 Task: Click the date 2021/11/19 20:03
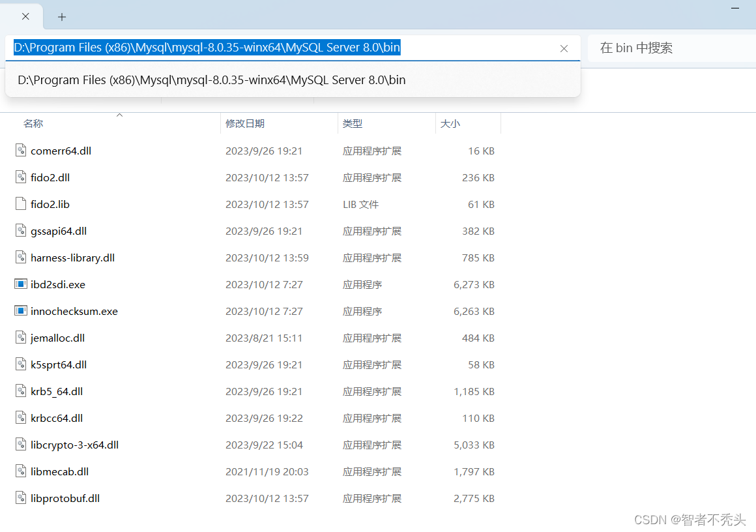point(267,472)
